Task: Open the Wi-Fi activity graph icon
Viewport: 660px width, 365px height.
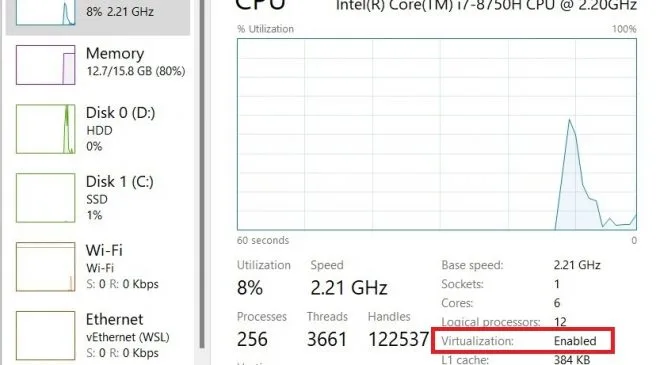Action: (x=45, y=266)
